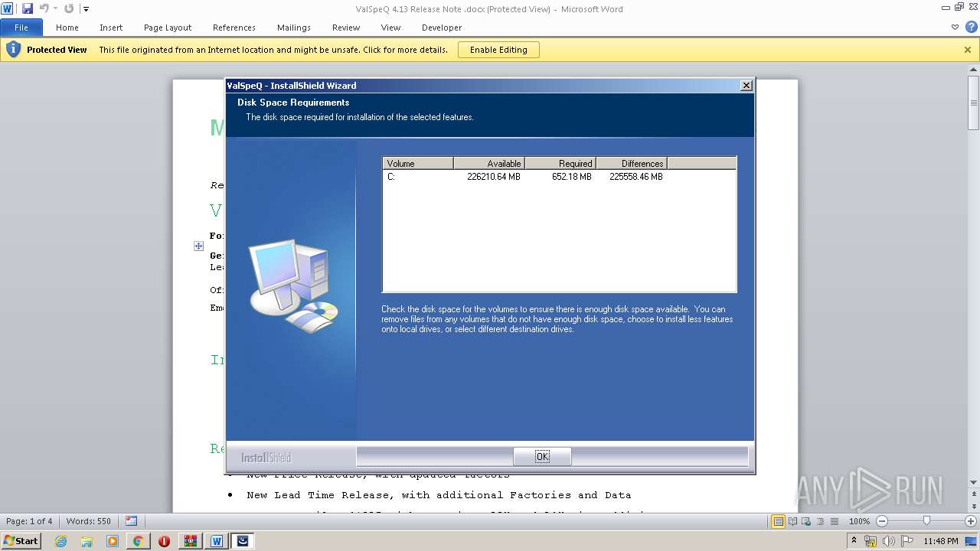Open the Review ribbon tab

click(x=346, y=28)
